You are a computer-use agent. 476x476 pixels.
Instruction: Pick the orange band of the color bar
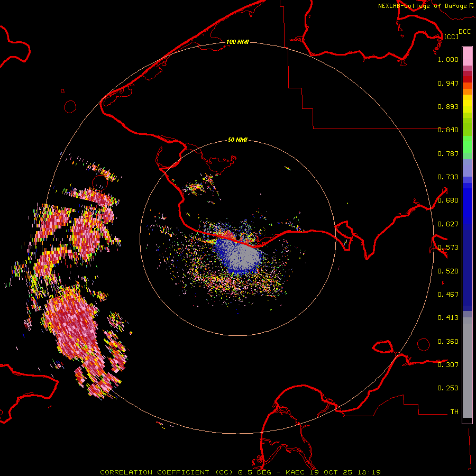467,91
